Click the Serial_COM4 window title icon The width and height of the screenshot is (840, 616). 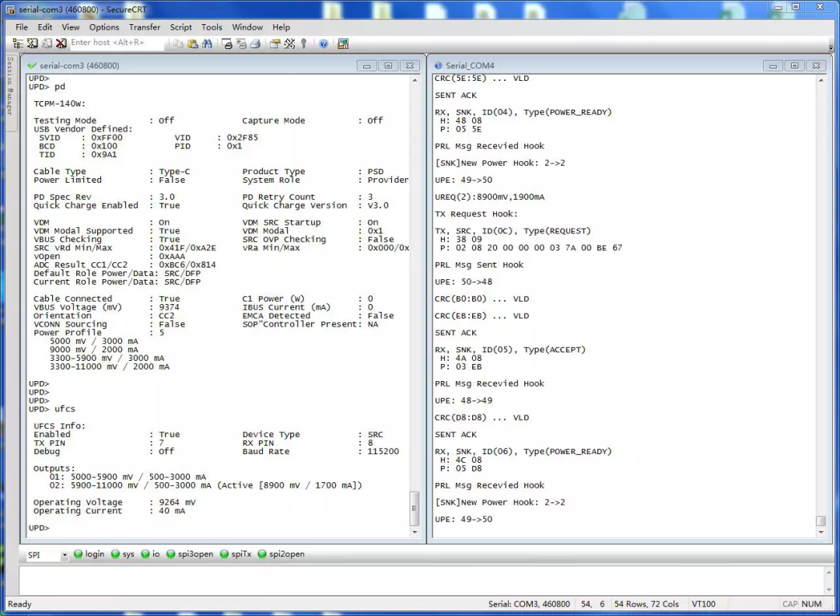click(438, 65)
